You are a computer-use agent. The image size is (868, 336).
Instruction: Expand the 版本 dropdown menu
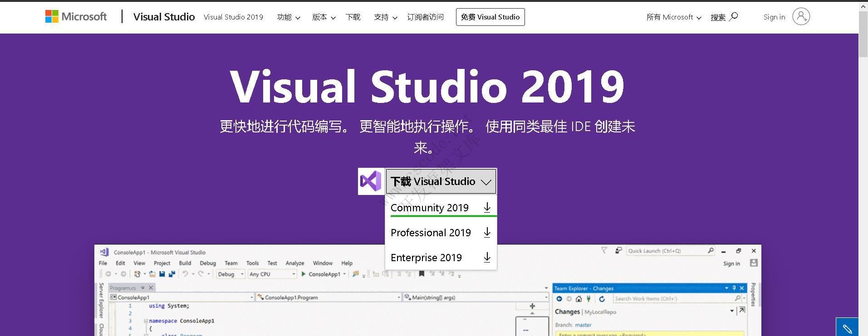(324, 17)
